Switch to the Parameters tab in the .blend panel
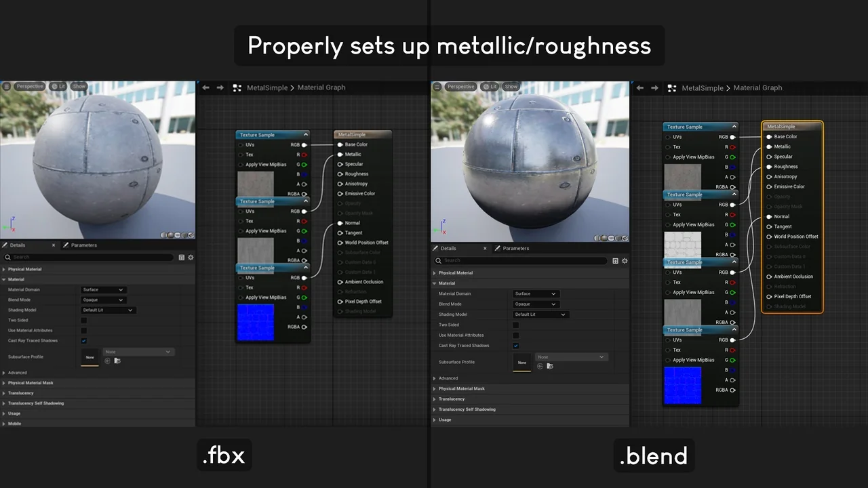868x488 pixels. 515,249
